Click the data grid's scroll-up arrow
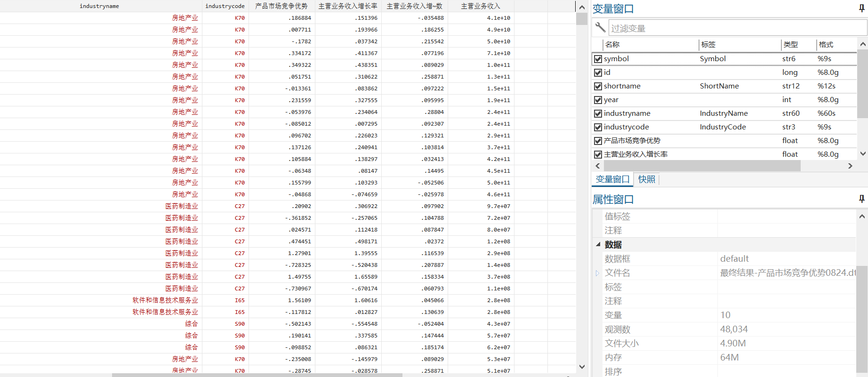This screenshot has width=868, height=377. [x=582, y=7]
